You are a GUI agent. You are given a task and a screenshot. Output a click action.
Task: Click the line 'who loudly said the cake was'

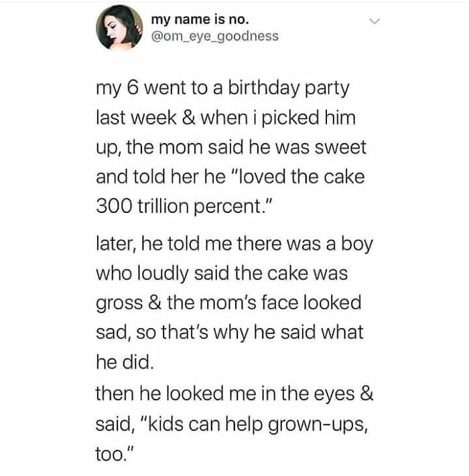pyautogui.click(x=222, y=274)
